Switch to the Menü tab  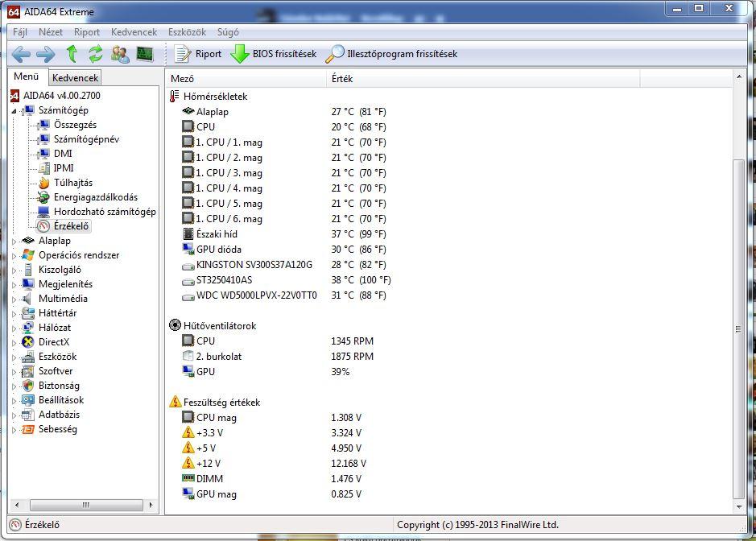pyautogui.click(x=27, y=76)
